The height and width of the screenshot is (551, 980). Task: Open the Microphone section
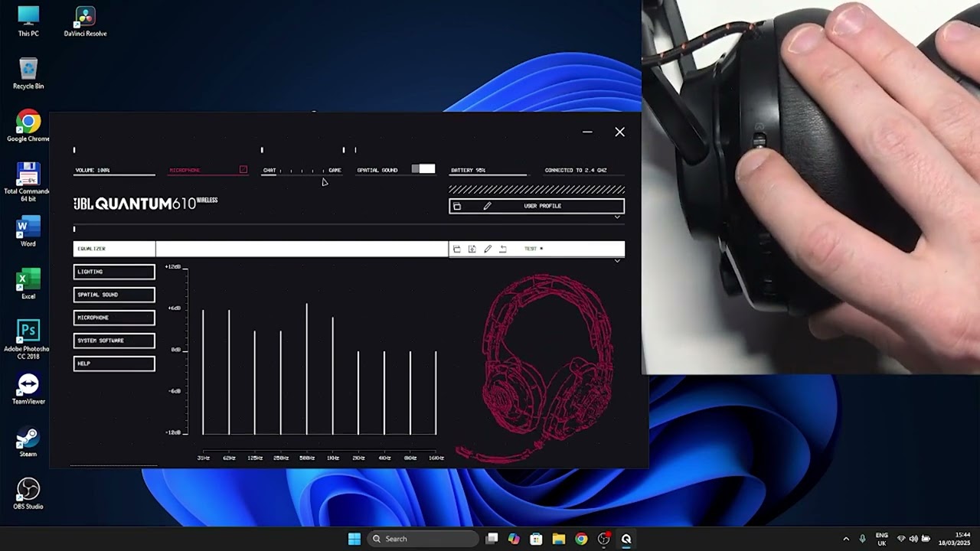click(114, 318)
